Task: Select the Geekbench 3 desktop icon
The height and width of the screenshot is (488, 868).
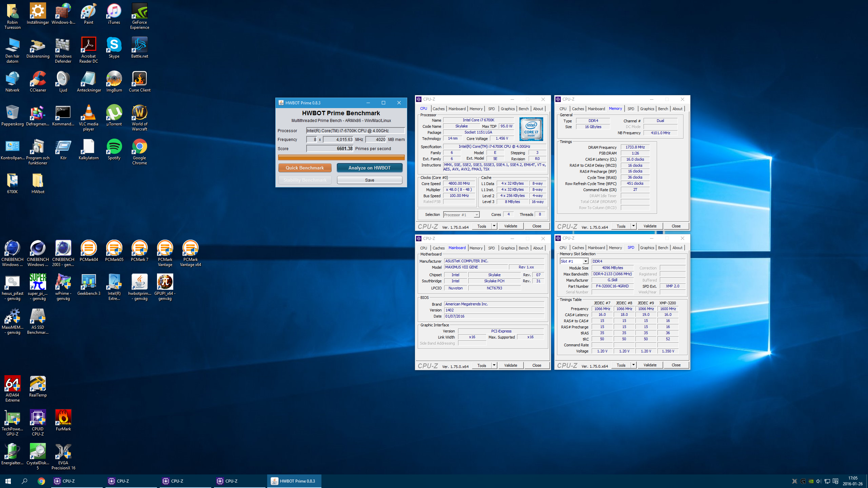Action: (88, 285)
